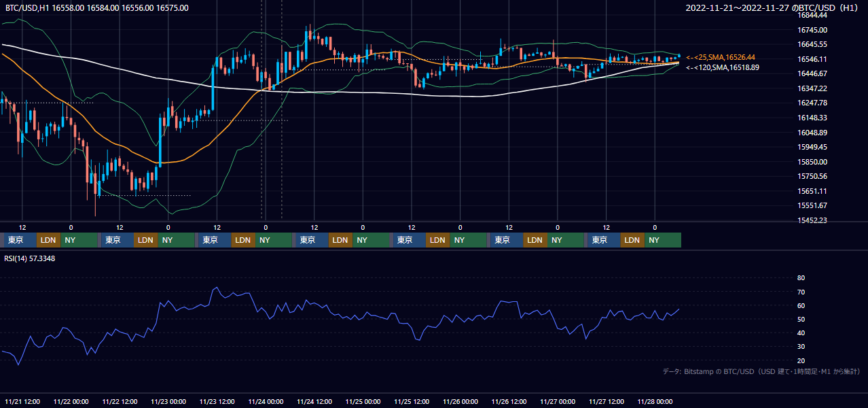Click RSI axis level 70
Screen dimensions: 868x408
coord(801,292)
